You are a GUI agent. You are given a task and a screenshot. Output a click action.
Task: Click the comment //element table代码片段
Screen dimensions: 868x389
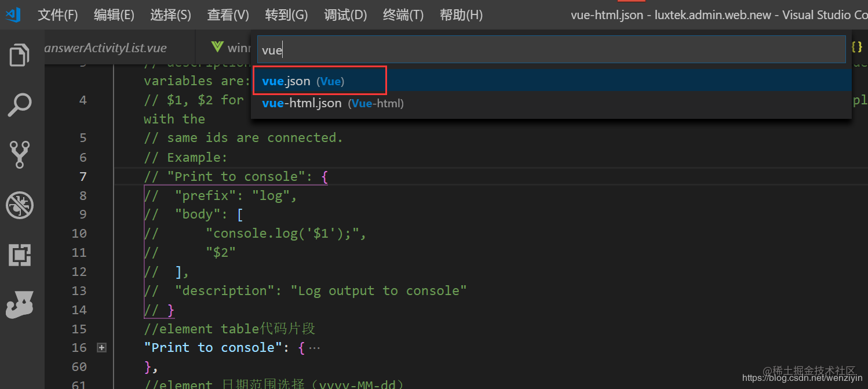(229, 329)
